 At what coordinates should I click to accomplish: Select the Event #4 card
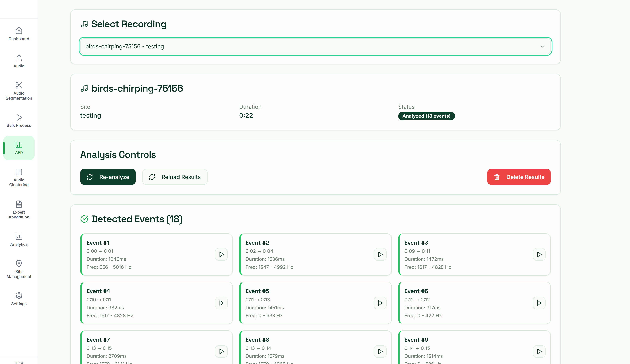tap(145, 303)
